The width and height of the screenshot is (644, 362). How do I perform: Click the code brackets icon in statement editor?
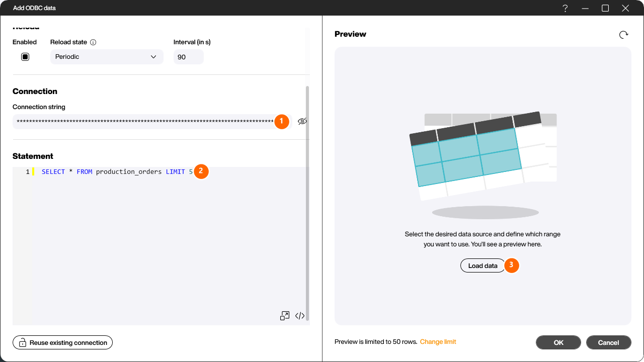(300, 316)
